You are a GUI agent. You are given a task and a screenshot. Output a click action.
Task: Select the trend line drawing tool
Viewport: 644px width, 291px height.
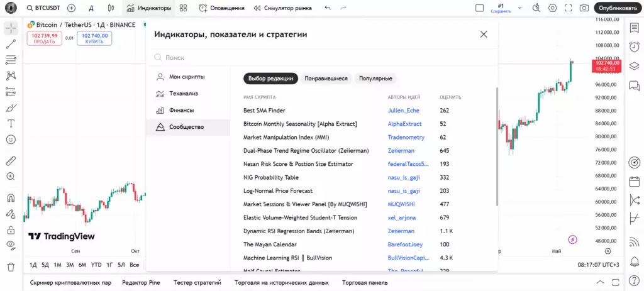click(x=11, y=44)
